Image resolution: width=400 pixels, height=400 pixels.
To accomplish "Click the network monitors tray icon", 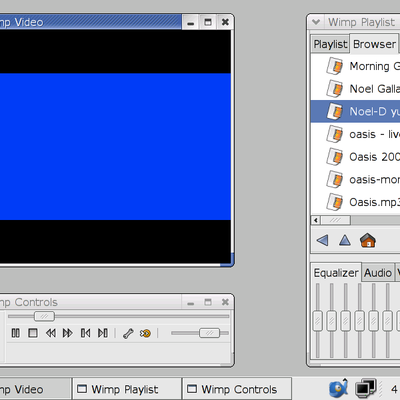I will pyautogui.click(x=366, y=388).
